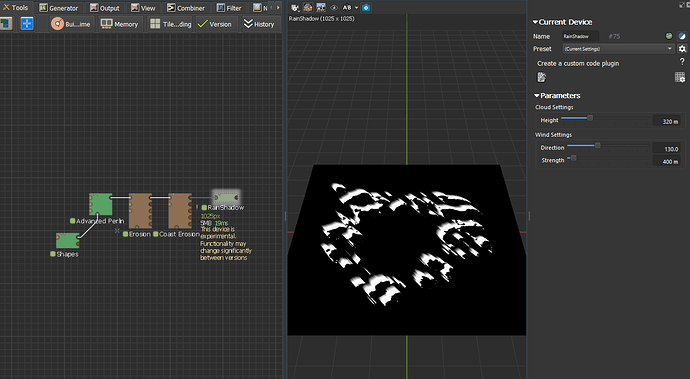Click the wind Direction slider handle
The height and width of the screenshot is (379, 690).
[x=597, y=145]
